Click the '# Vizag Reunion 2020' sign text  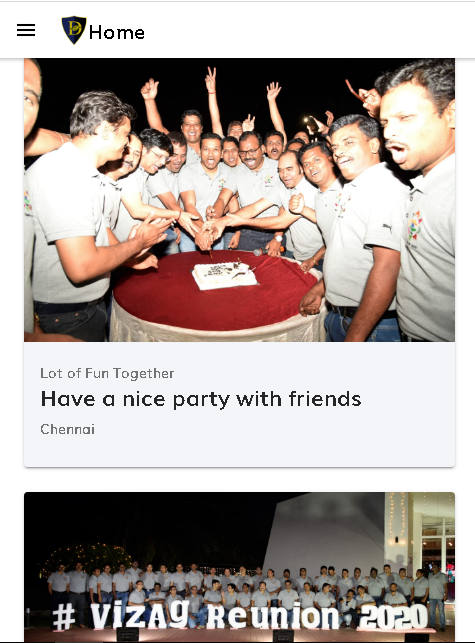coord(240,615)
